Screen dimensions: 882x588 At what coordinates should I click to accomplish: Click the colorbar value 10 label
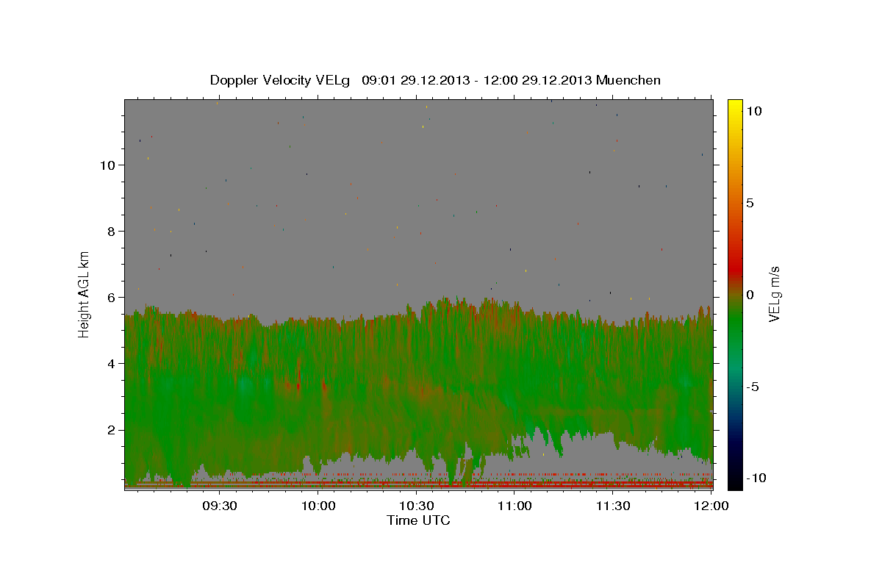(x=753, y=111)
